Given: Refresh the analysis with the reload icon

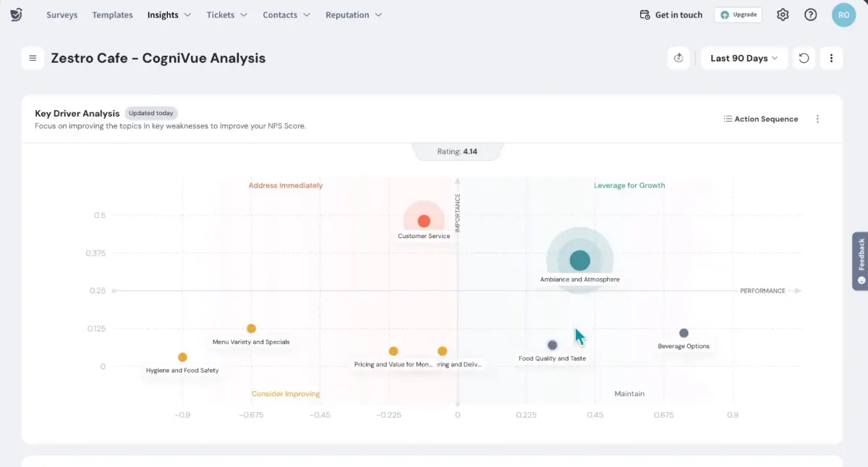Looking at the screenshot, I should pyautogui.click(x=804, y=58).
